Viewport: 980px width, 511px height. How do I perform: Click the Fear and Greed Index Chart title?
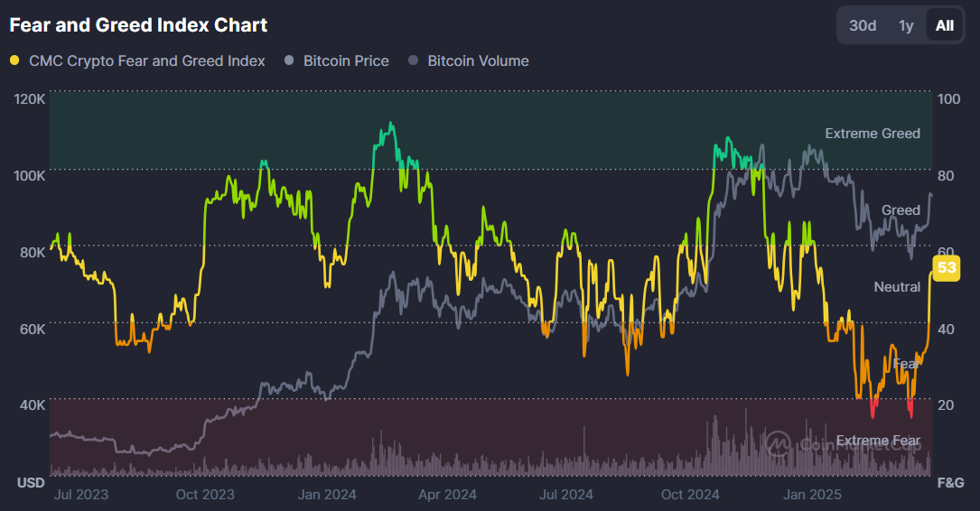(x=138, y=25)
